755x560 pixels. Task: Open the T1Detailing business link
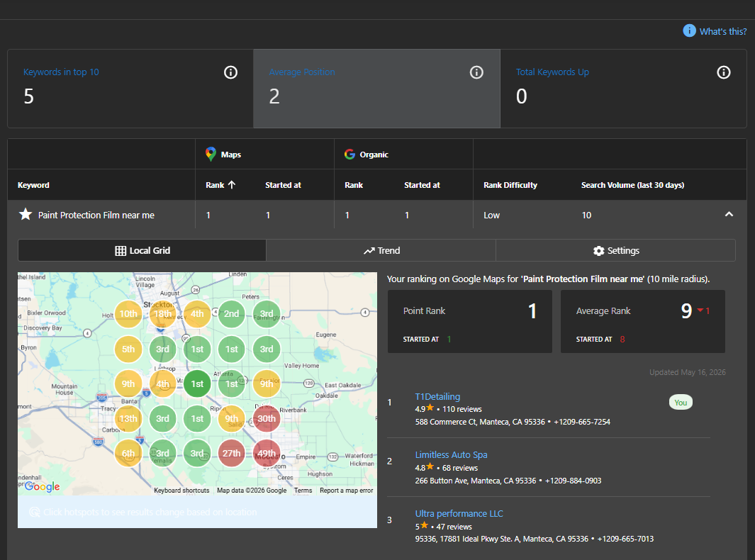[437, 397]
